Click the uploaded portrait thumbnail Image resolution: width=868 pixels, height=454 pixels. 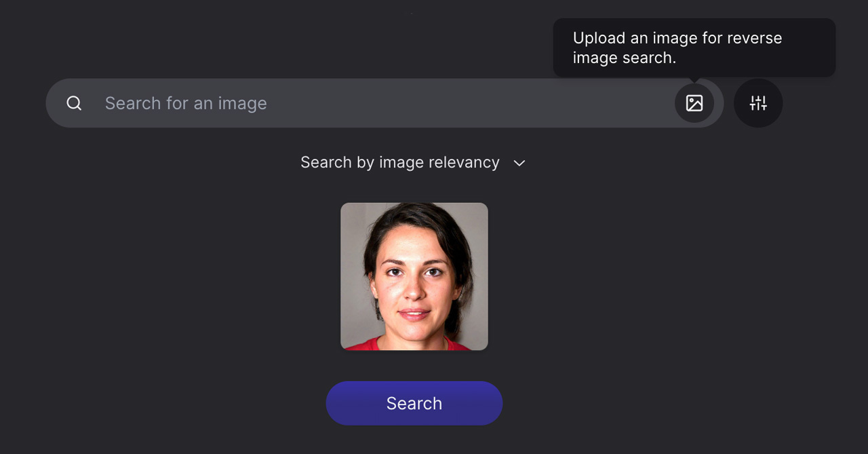point(414,276)
